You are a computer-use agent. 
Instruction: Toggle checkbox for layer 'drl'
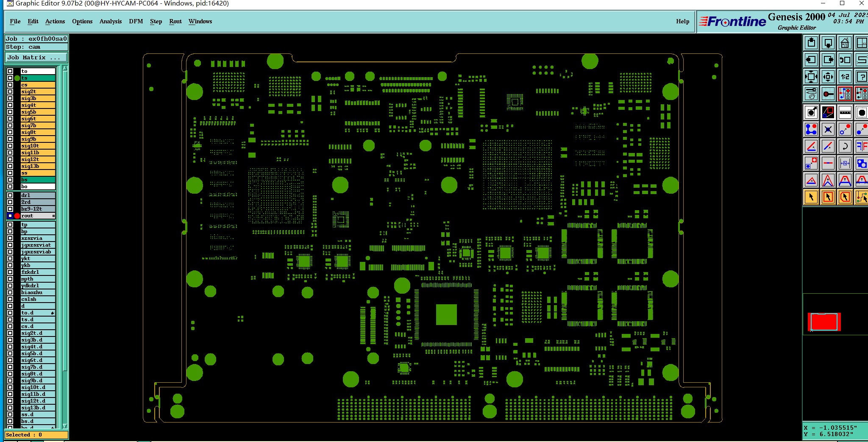click(10, 195)
